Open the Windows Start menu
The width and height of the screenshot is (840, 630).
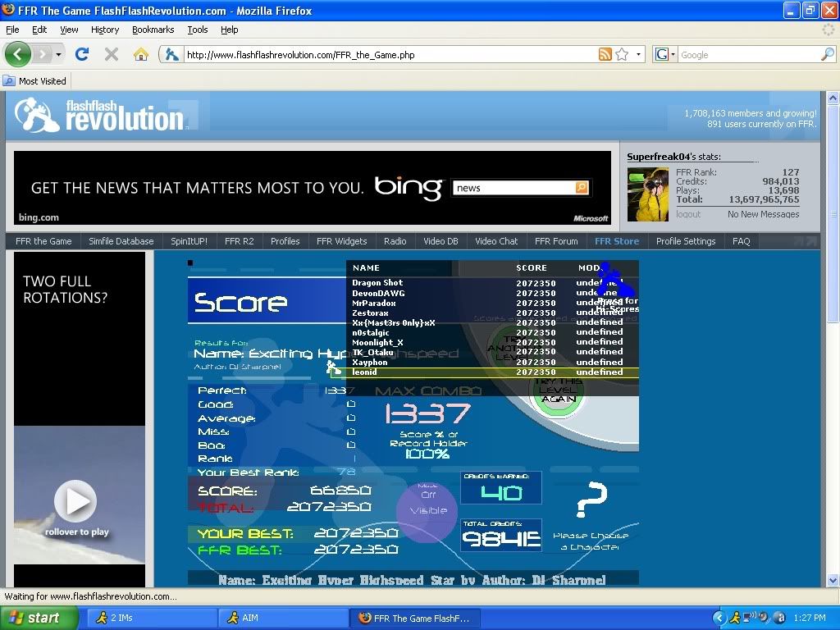(x=39, y=618)
